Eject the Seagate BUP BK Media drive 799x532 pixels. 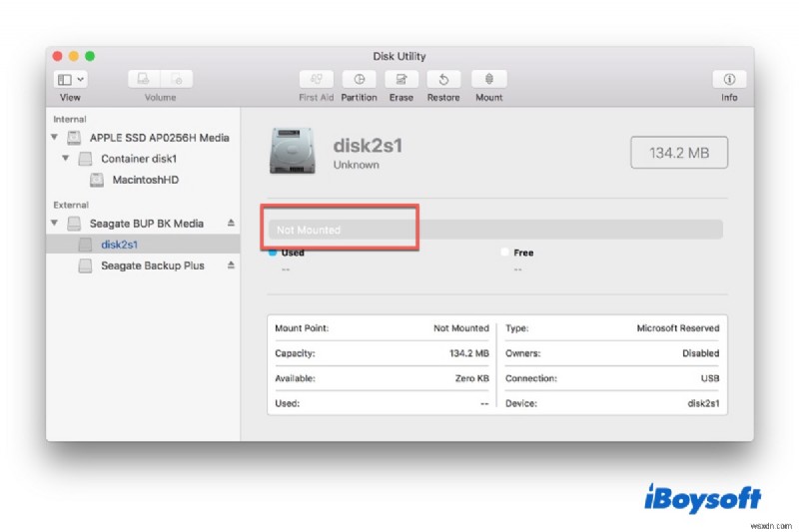tap(231, 223)
